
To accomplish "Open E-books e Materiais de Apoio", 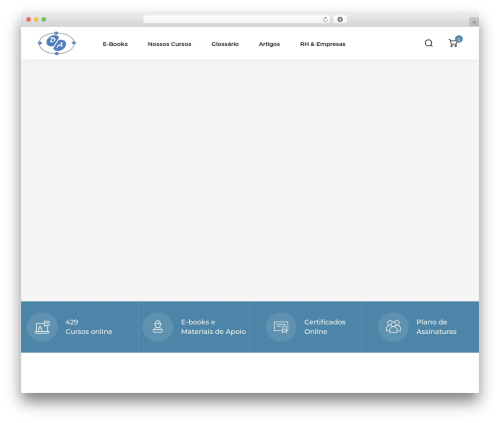I will pos(213,327).
